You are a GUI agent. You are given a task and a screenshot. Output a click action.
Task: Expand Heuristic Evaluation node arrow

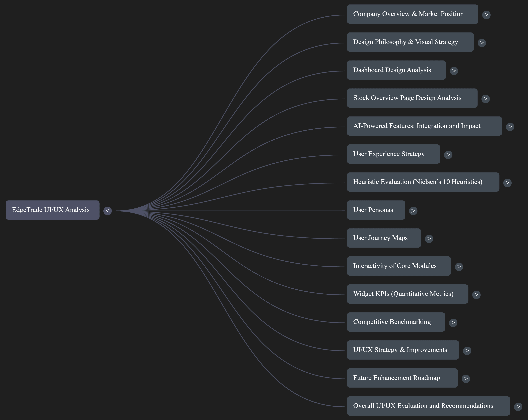(x=507, y=183)
